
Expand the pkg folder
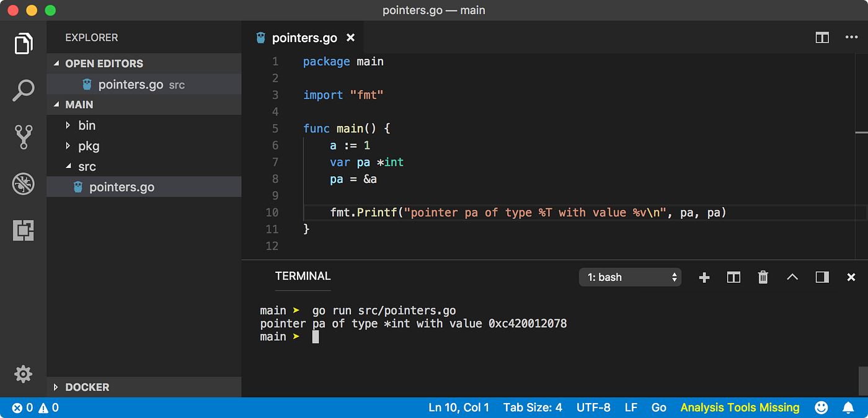click(x=144, y=146)
